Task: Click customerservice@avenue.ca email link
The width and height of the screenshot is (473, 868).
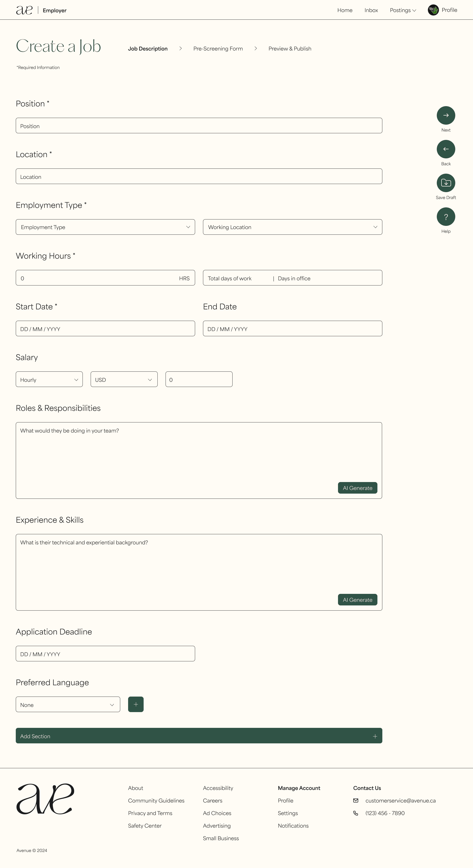Action: [400, 800]
